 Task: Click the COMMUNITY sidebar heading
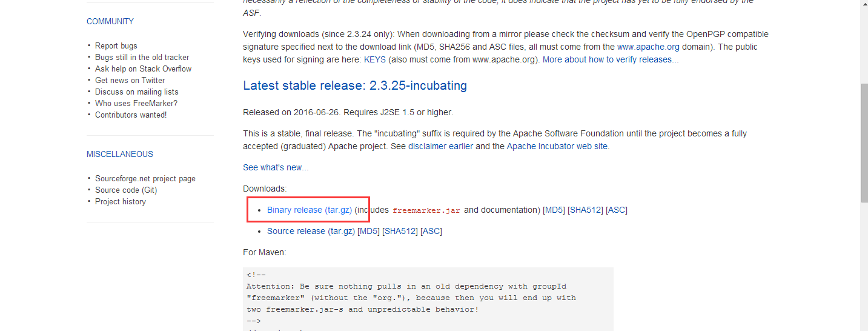110,21
